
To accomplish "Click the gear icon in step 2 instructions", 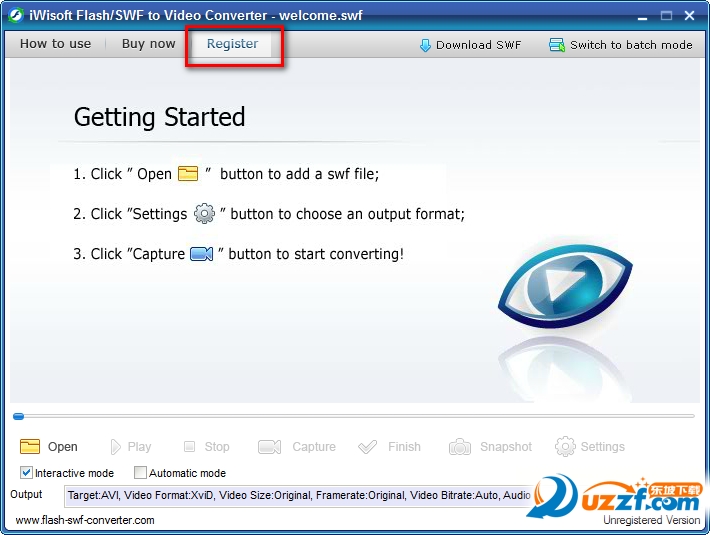I will [x=204, y=213].
